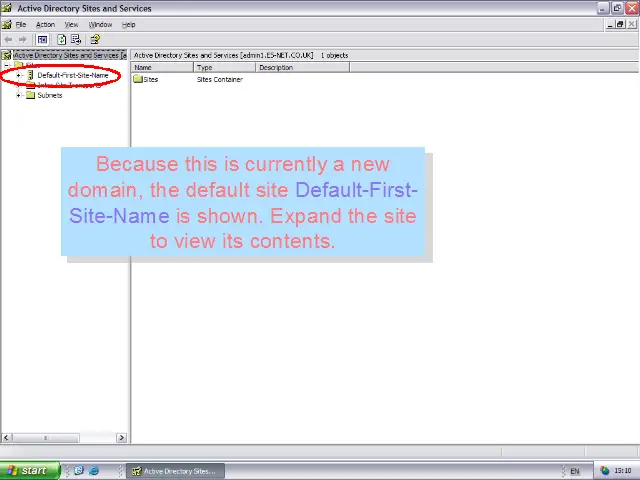The image size is (640, 480).
Task: Click the MMC system icon in menu bar
Action: (7, 25)
